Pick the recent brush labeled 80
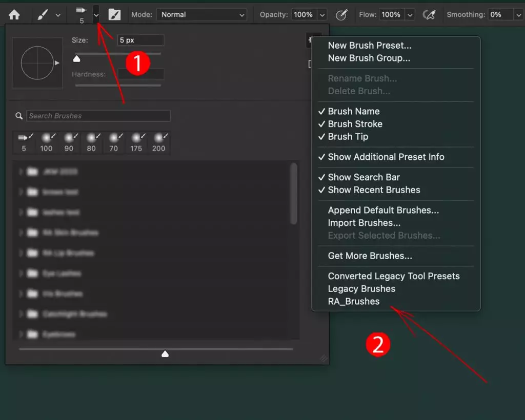This screenshot has height=420, width=525. (91, 142)
